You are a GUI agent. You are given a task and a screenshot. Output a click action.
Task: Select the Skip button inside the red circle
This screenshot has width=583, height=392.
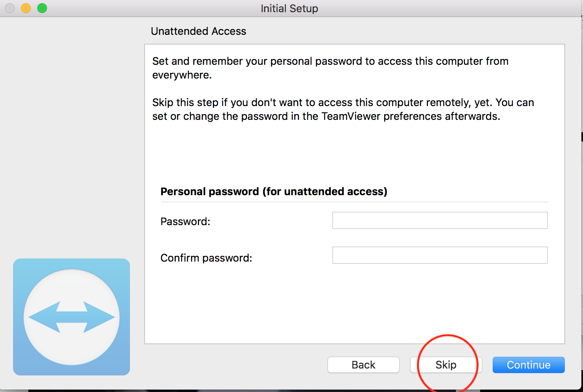[447, 364]
